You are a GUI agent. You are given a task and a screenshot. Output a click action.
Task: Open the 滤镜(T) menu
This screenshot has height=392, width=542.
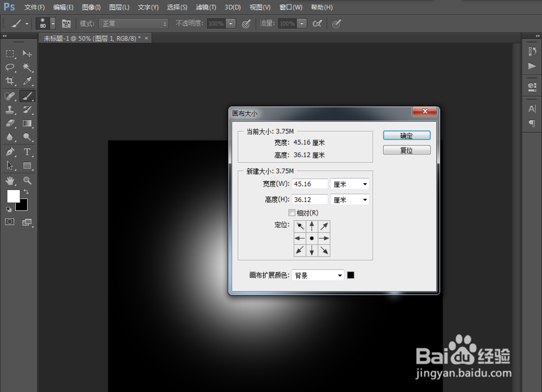coord(205,7)
